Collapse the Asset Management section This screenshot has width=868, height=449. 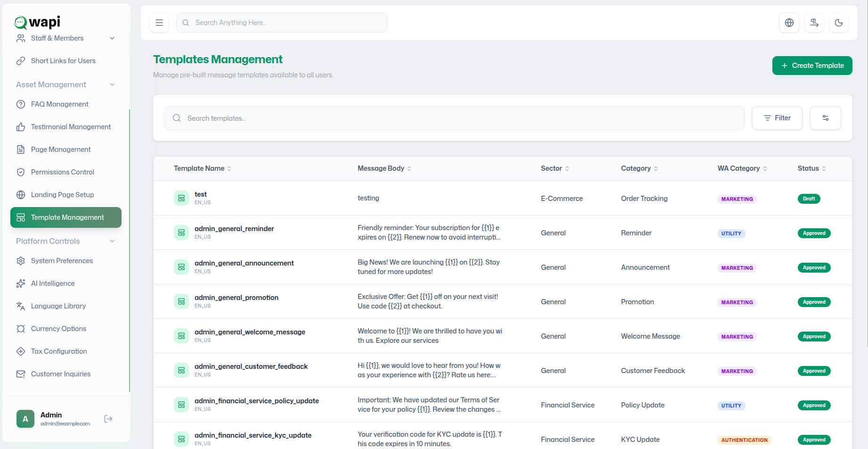point(66,84)
